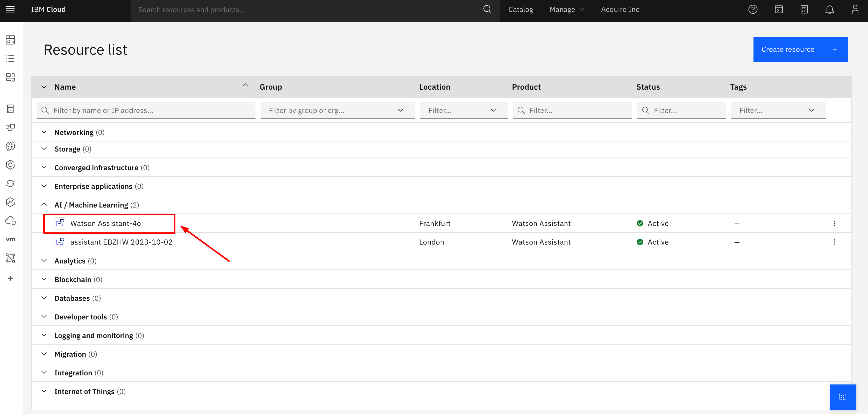The width and height of the screenshot is (868, 414).
Task: Click the London location cell
Action: [x=432, y=242]
